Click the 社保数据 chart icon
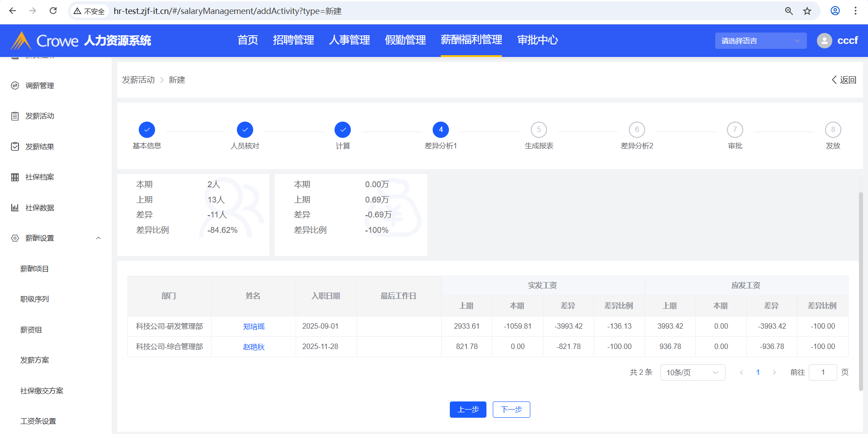868x434 pixels. [x=15, y=208]
